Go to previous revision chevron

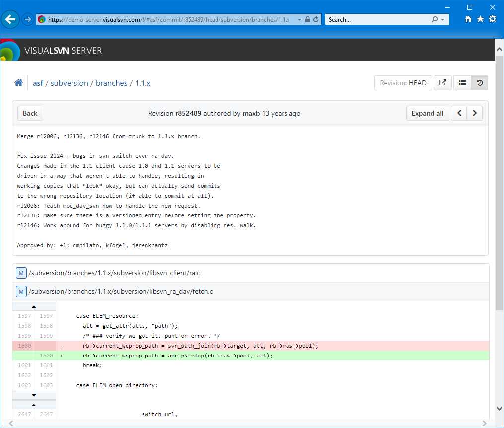[x=459, y=113]
